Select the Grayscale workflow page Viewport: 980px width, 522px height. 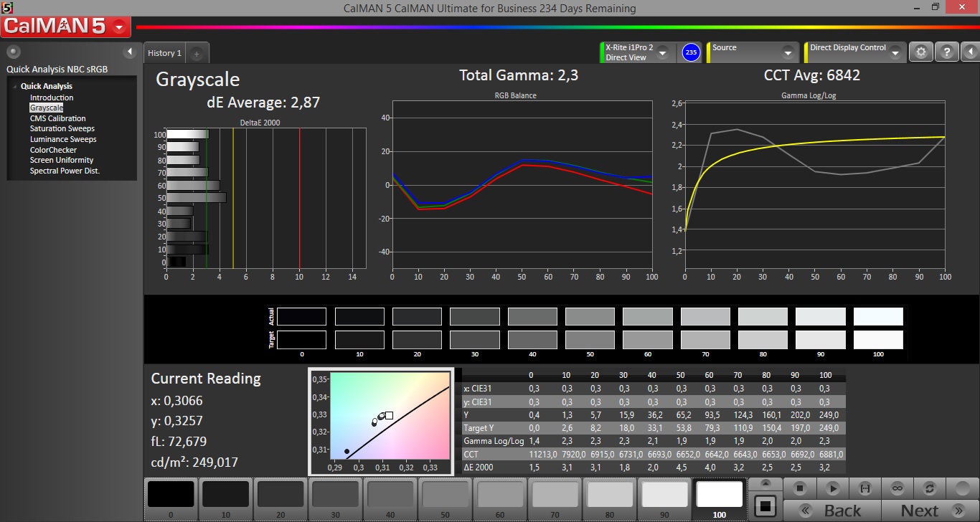point(46,108)
